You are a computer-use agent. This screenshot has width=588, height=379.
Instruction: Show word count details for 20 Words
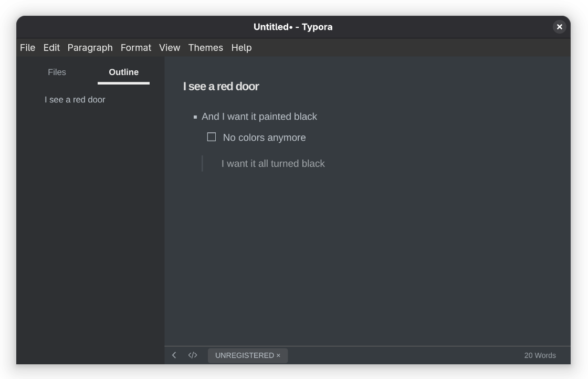point(540,355)
